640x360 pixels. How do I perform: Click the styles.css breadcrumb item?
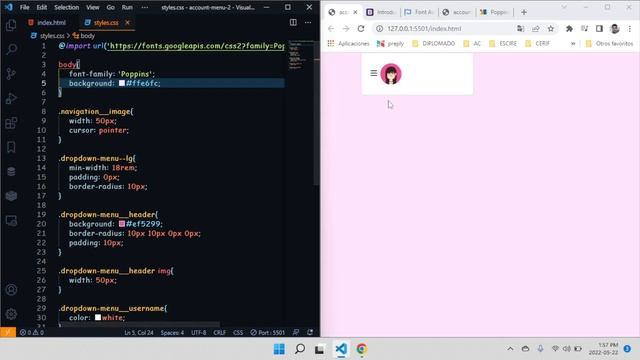pyautogui.click(x=48, y=36)
